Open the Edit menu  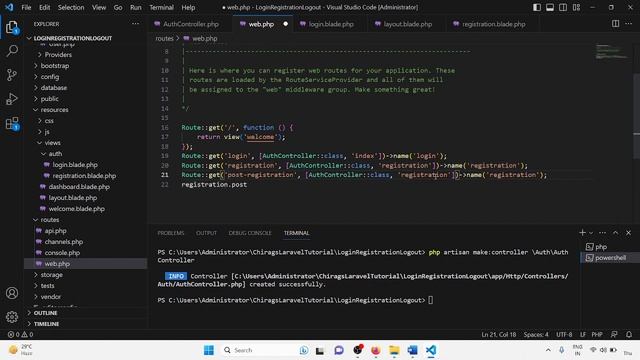[44, 7]
